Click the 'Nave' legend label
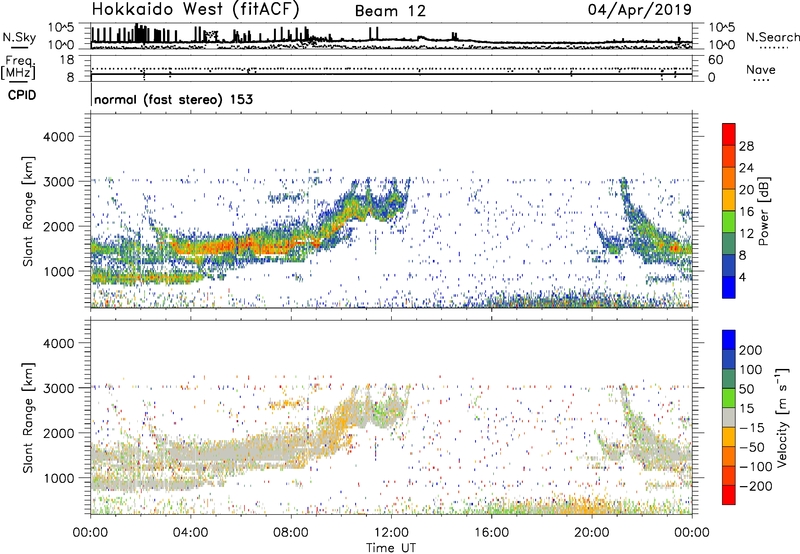Viewport: 800px width, 554px height. click(761, 70)
